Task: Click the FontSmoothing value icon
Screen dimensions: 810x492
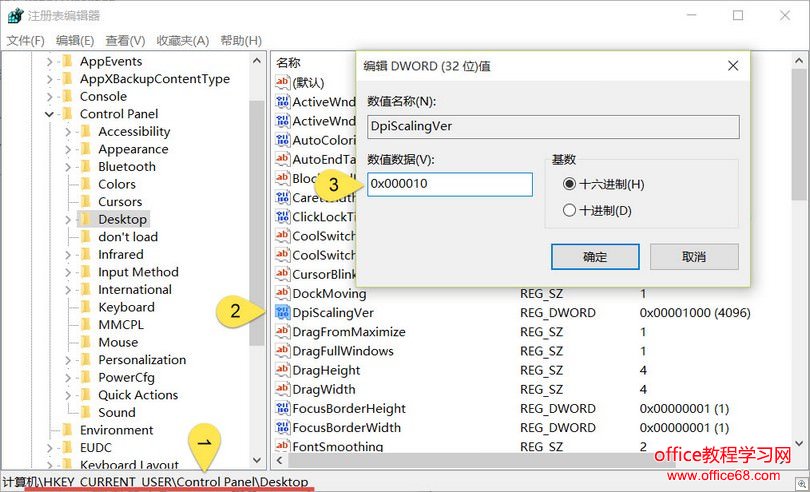Action: [x=283, y=445]
